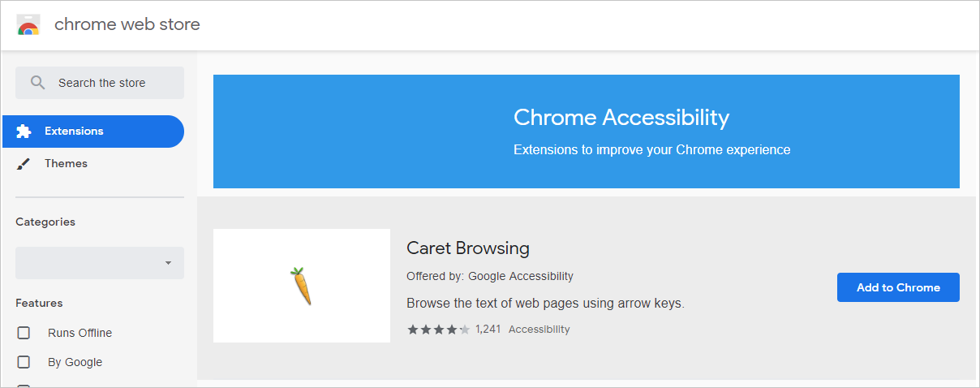Click the Caret Browsing carrot thumbnail
Screen dimensions: 980x388
click(301, 286)
